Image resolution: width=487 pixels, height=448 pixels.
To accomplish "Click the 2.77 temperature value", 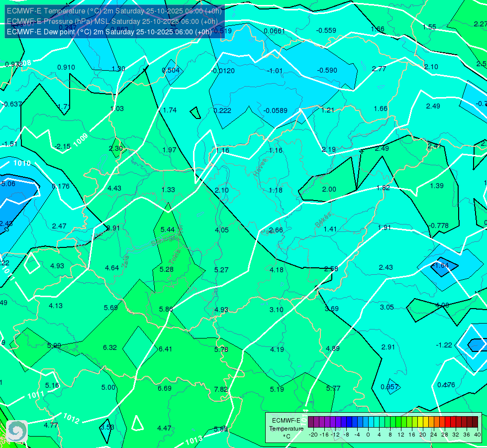I will coord(379,69).
